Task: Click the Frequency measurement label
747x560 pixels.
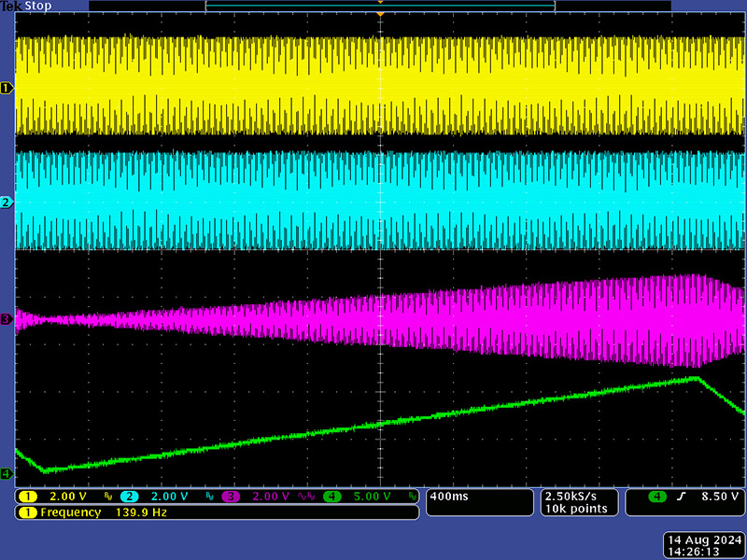Action: click(71, 512)
